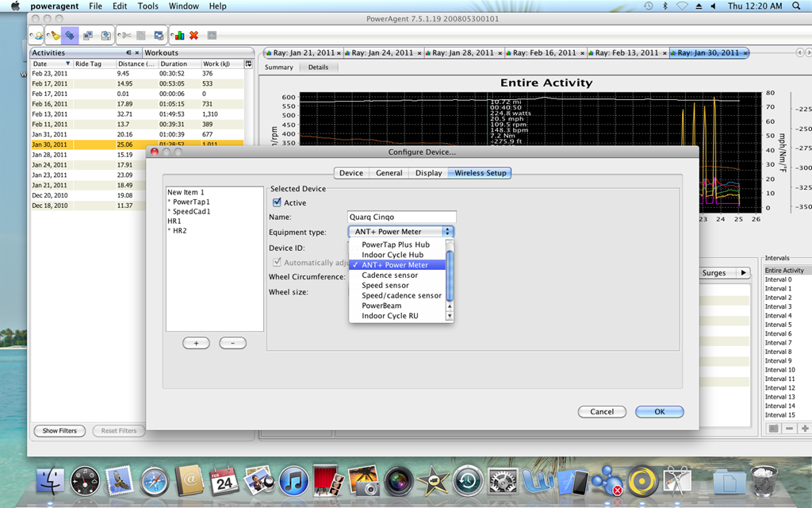Image resolution: width=812 pixels, height=508 pixels.
Task: Click the scissors toolbar icon
Action: [126, 35]
